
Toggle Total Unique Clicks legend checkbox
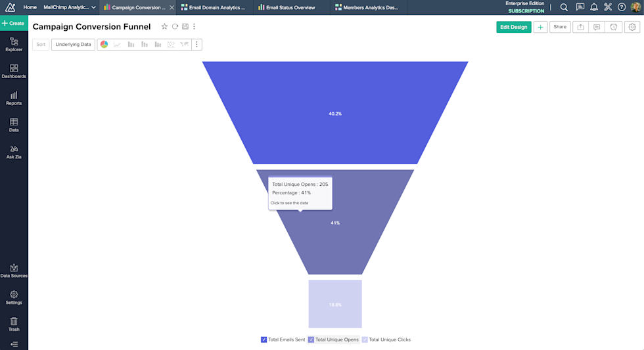pos(365,339)
